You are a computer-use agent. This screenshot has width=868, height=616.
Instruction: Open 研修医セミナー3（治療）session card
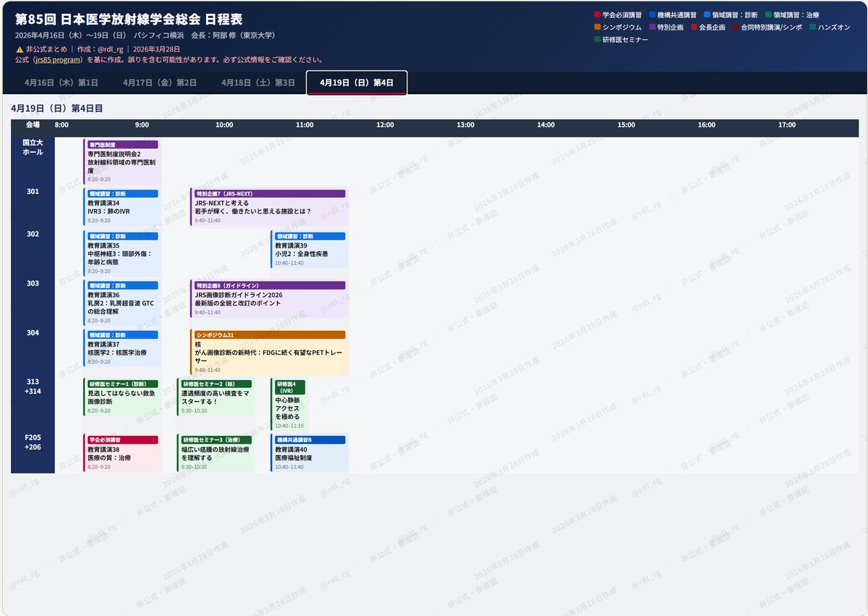[x=216, y=453]
